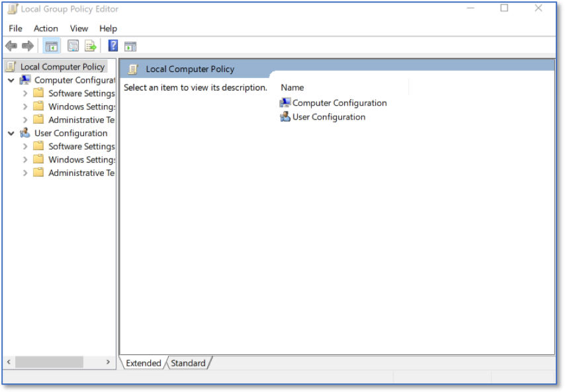This screenshot has width=565, height=392.
Task: Select Computer Configuration text in right pane
Action: coord(339,102)
